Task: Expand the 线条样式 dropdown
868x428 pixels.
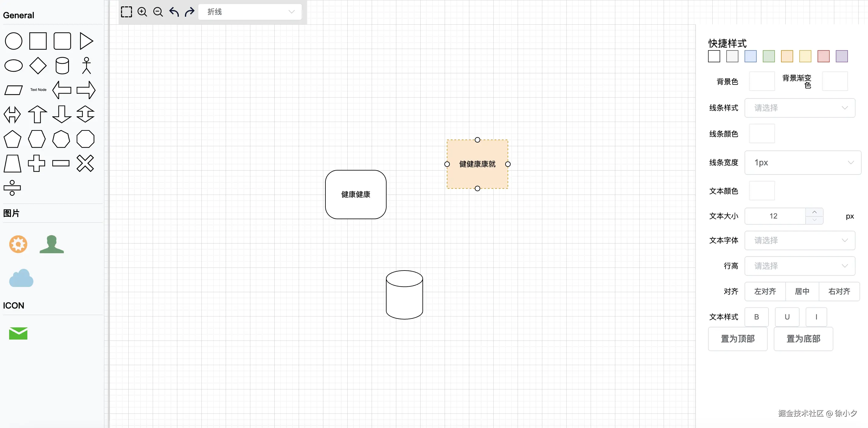Action: coord(799,108)
